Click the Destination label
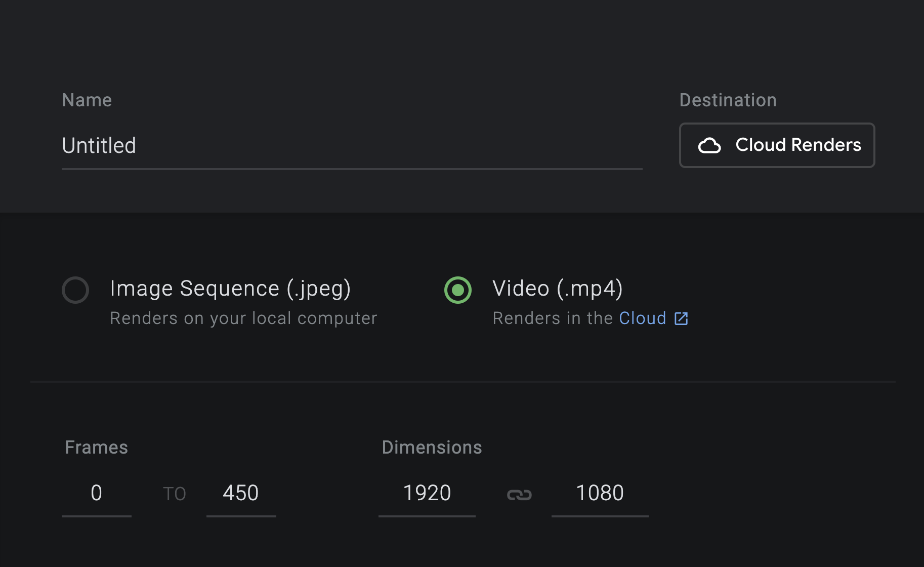 click(728, 100)
